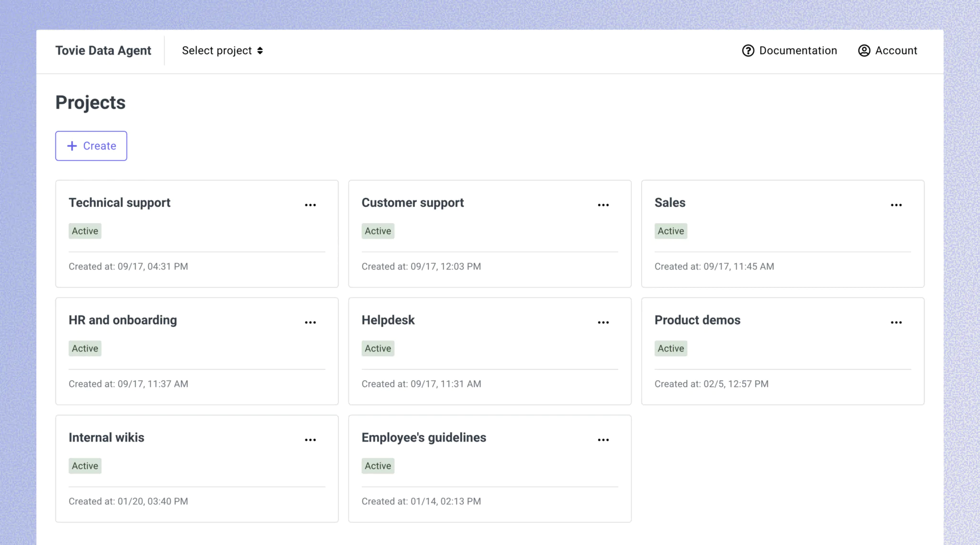This screenshot has height=545, width=980.
Task: Expand the Select project dropdown
Action: click(x=223, y=51)
